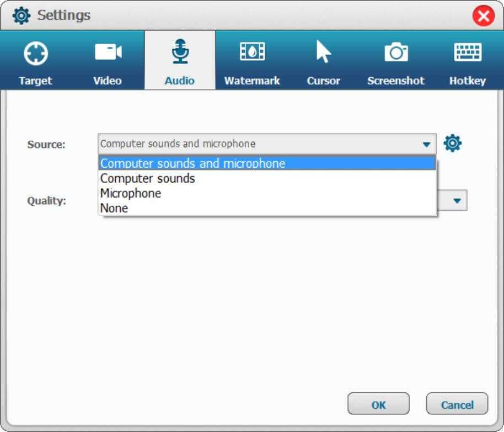Select the Video camera icon
Image resolution: width=504 pixels, height=432 pixels.
(x=108, y=53)
